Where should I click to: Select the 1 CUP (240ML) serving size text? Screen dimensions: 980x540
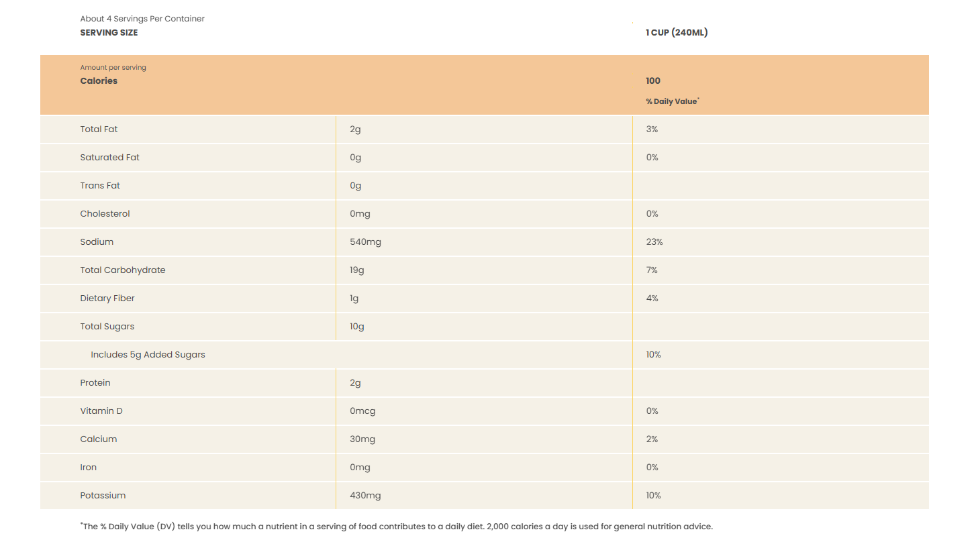point(677,32)
